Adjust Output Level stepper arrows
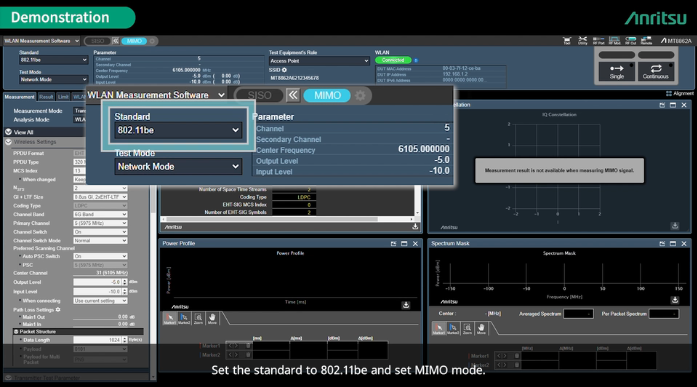697x387 pixels. (x=124, y=282)
